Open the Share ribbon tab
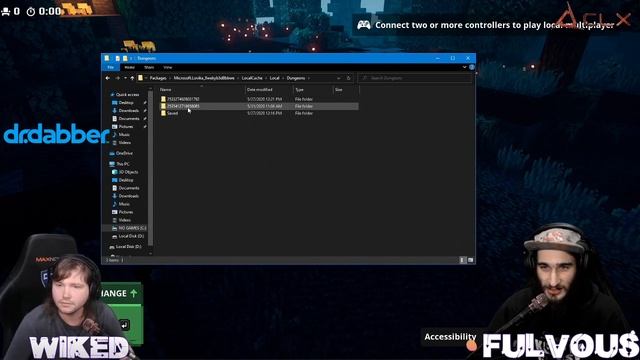The image size is (640, 360). pos(149,67)
